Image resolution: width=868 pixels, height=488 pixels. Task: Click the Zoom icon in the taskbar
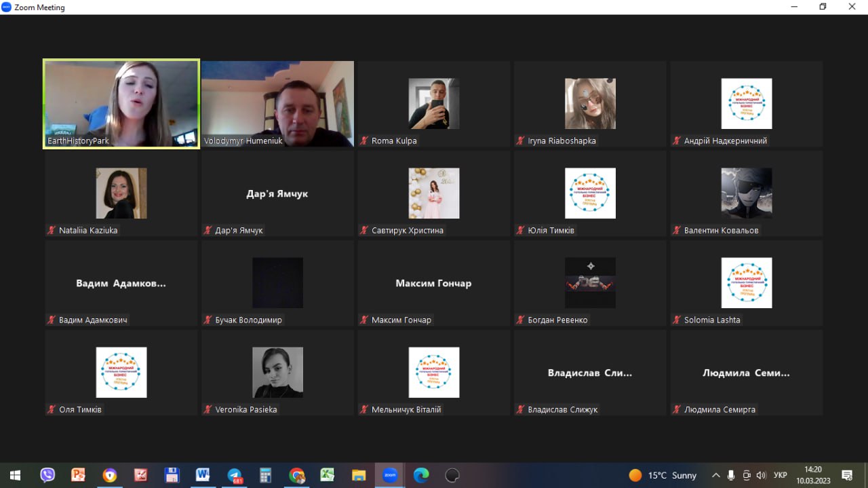click(x=390, y=475)
